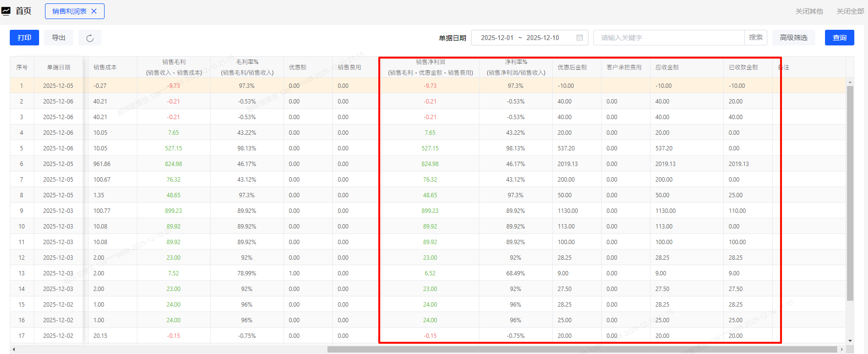Screen dimensions: 868x354
Task: Close the 销售利润表 tab with X
Action: tap(94, 11)
